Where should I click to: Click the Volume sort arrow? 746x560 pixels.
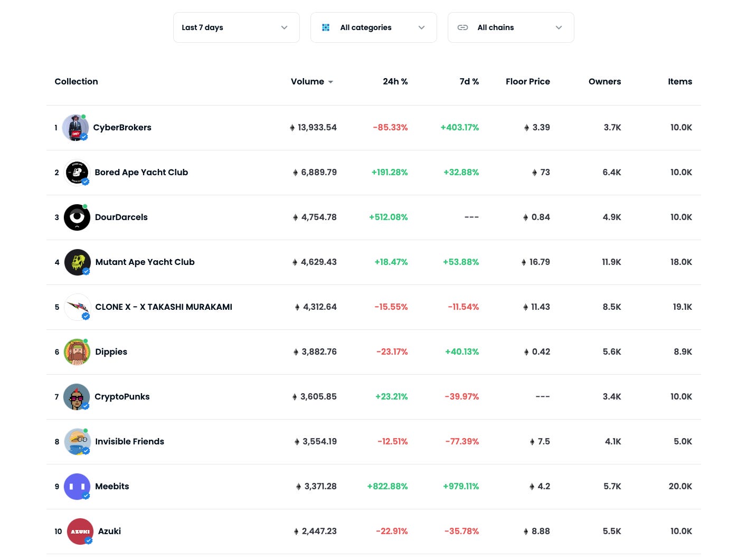coord(330,82)
